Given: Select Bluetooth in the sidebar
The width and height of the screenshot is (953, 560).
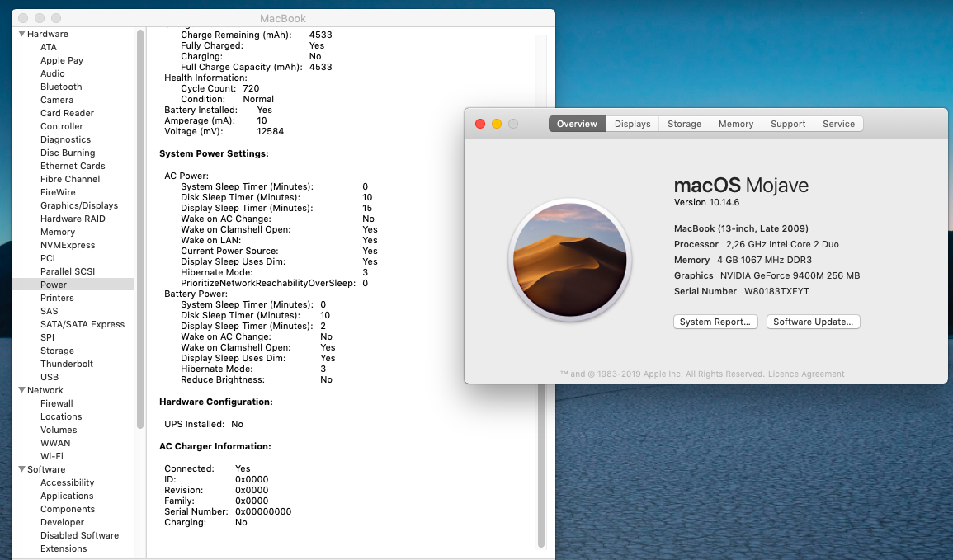Looking at the screenshot, I should 61,87.
